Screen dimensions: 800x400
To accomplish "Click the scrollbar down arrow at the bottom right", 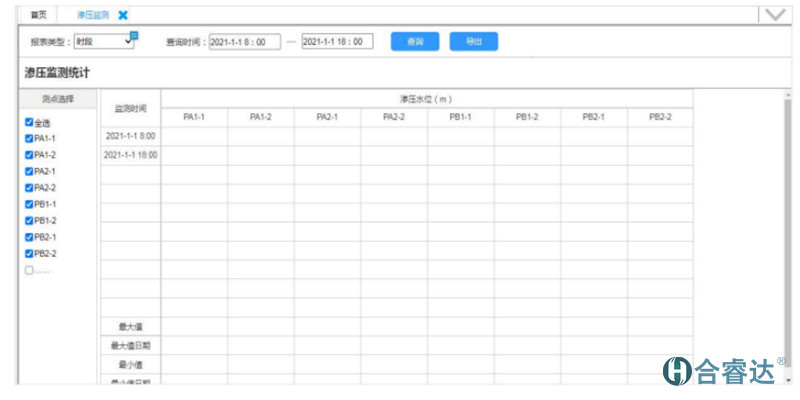I will pos(789,381).
